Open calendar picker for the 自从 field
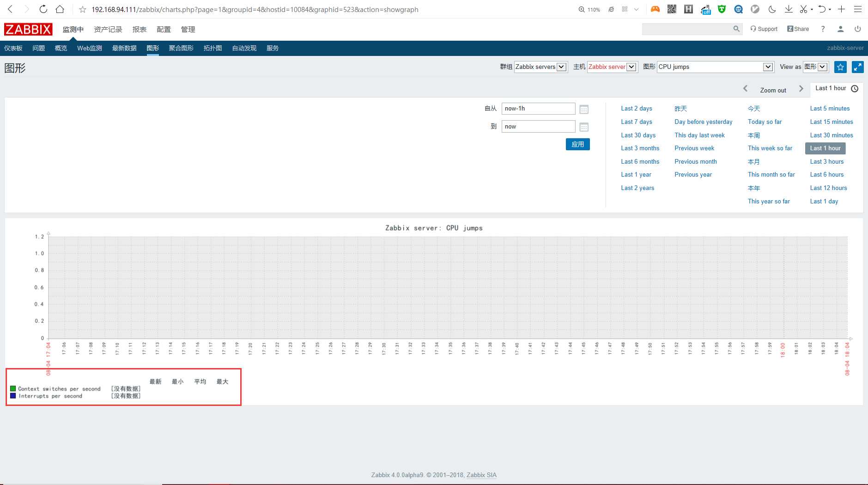 coord(584,110)
